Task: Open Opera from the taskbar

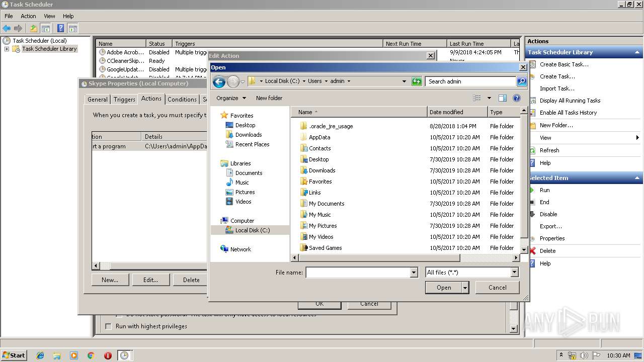Action: pos(108,355)
